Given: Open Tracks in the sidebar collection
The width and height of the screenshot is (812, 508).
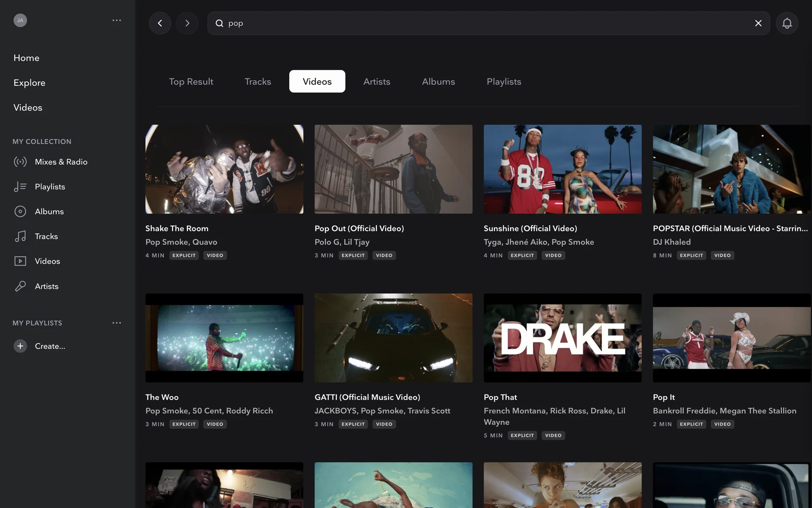Looking at the screenshot, I should pyautogui.click(x=46, y=236).
